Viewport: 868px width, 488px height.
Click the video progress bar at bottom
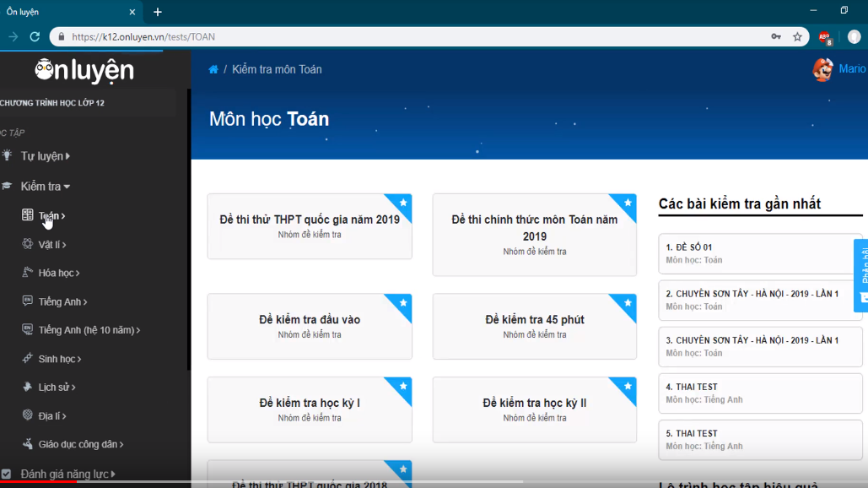coord(337,482)
